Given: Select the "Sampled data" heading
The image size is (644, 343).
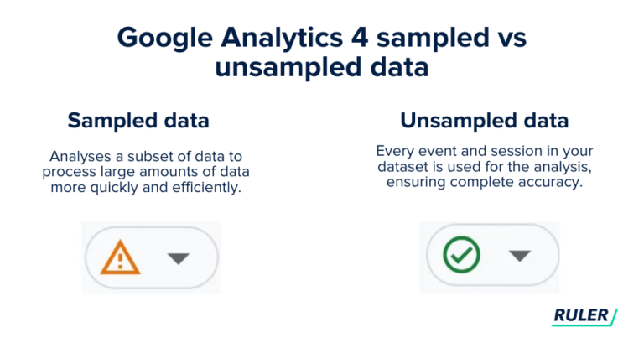Looking at the screenshot, I should (x=138, y=121).
